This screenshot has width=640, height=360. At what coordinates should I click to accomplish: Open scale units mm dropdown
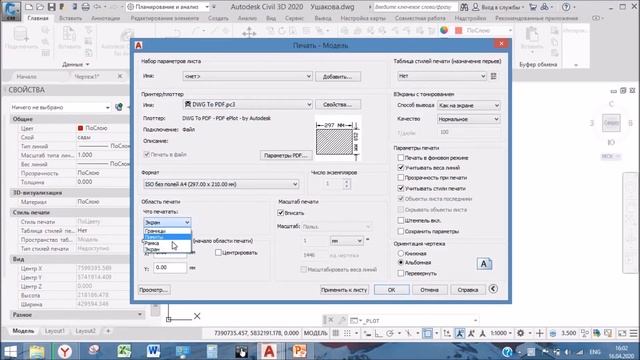tap(346, 241)
